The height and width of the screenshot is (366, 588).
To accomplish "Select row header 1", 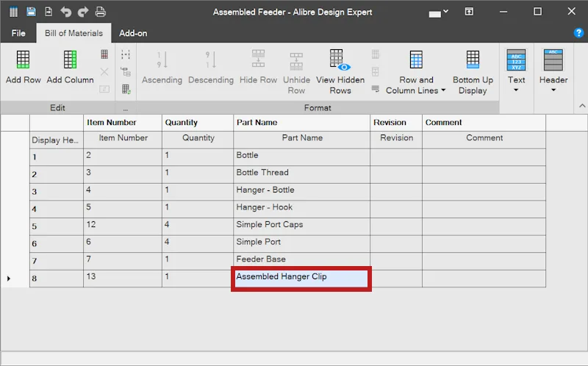I will pyautogui.click(x=57, y=157).
